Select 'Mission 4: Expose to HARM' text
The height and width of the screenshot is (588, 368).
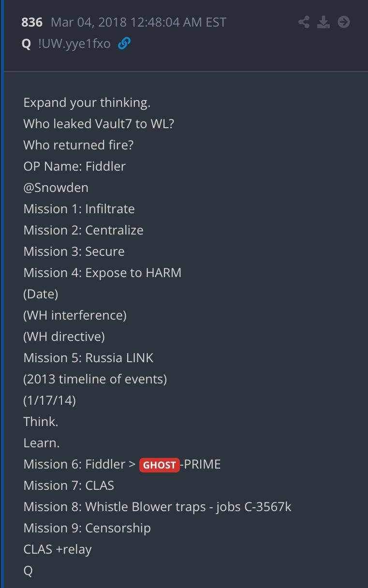pyautogui.click(x=103, y=273)
